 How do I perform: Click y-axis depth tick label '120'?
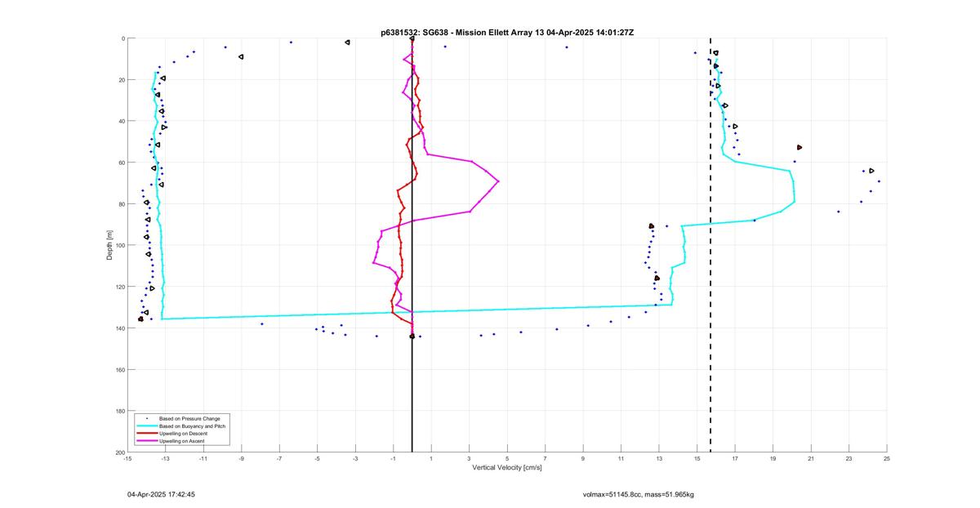pyautogui.click(x=119, y=287)
